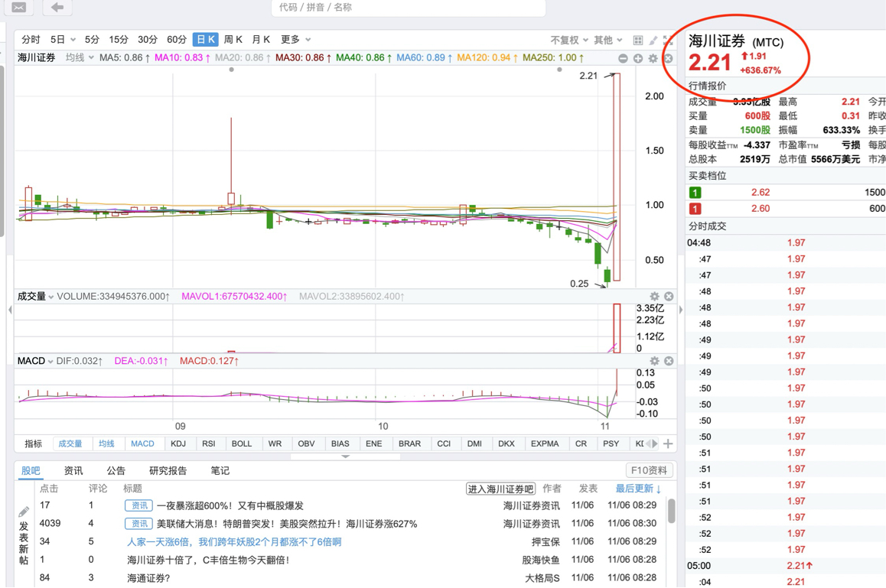Switch to the 月K monthly chart
Screen dimensions: 886x588
tap(261, 40)
